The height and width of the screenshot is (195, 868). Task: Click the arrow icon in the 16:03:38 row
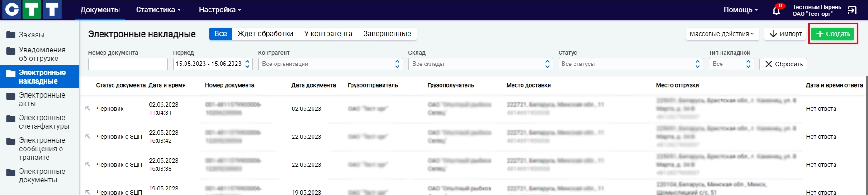tap(88, 164)
